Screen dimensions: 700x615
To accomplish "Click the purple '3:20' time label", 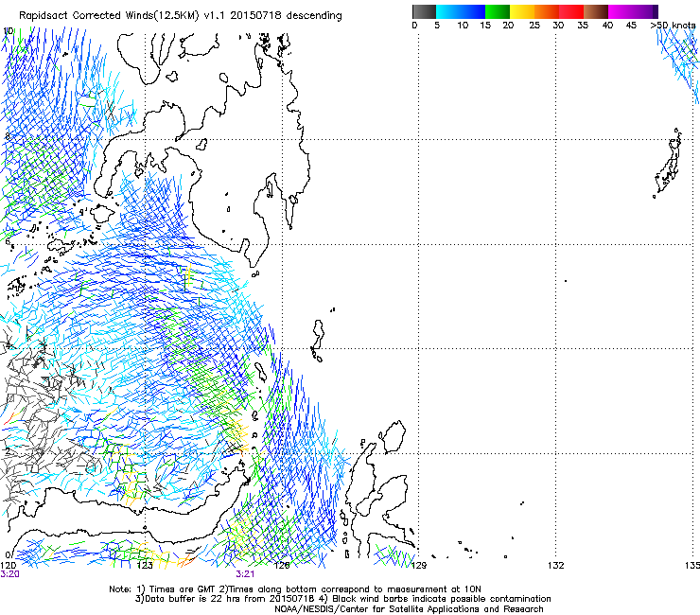I will [9, 574].
